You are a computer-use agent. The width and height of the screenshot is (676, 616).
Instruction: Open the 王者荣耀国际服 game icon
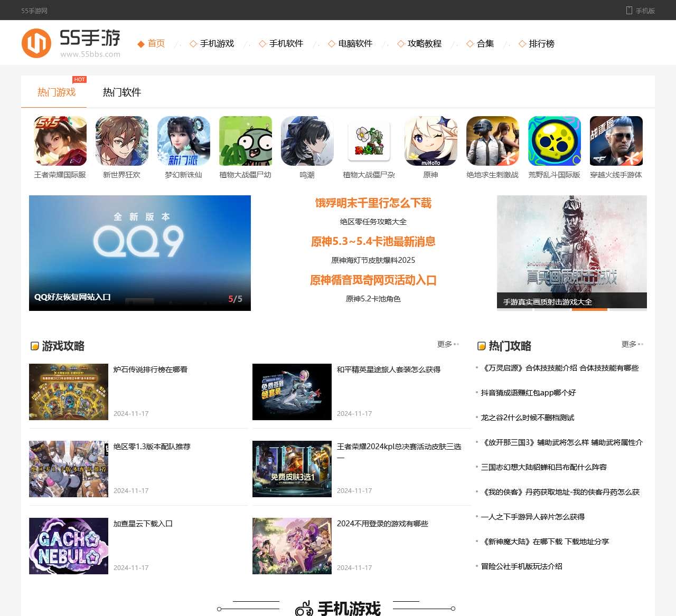(60, 141)
